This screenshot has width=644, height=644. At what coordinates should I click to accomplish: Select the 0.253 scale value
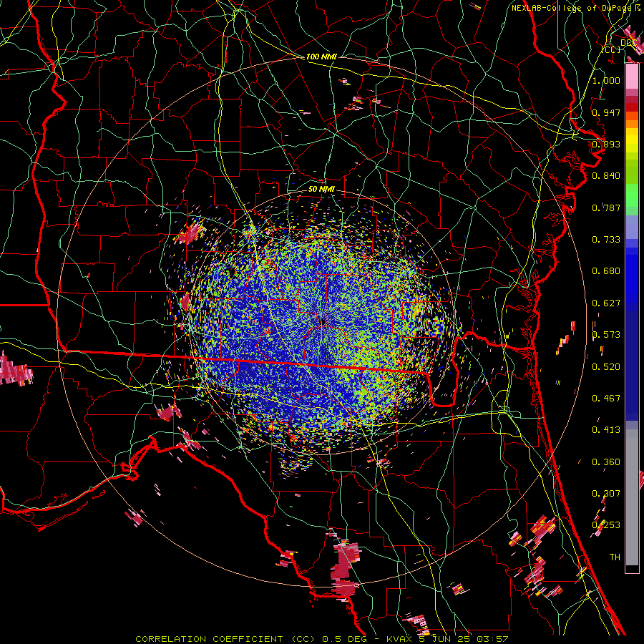[x=606, y=525]
